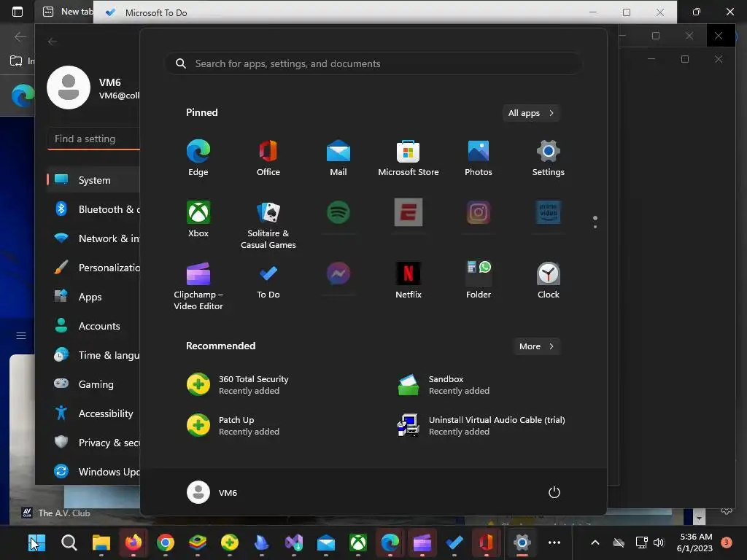This screenshot has width=747, height=560.
Task: Open Edge from pinned apps
Action: pos(198,158)
